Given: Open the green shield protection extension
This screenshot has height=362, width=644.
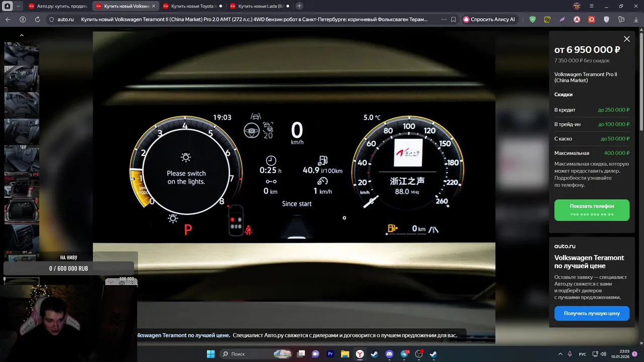Looking at the screenshot, I should [x=532, y=20].
